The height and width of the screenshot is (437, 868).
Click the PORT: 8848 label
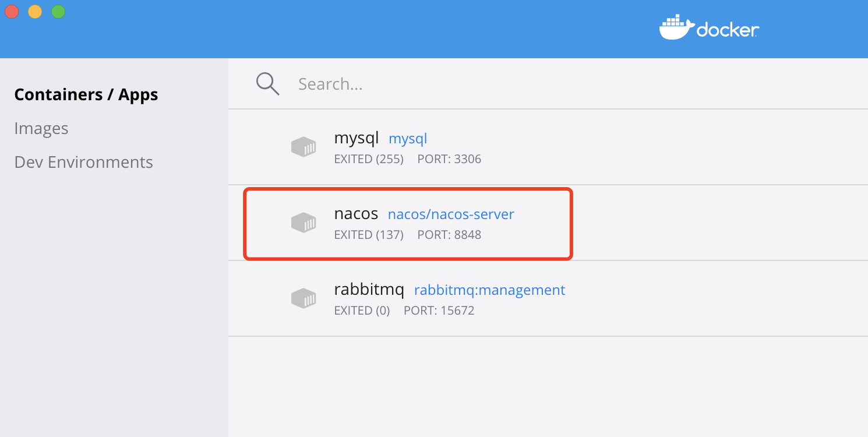449,235
